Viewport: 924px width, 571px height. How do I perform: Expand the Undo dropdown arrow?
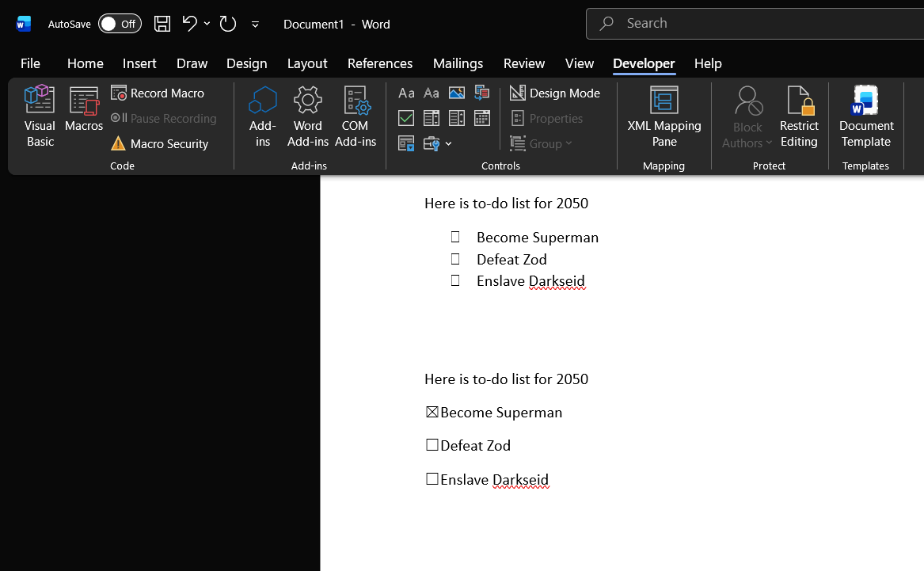coord(207,24)
